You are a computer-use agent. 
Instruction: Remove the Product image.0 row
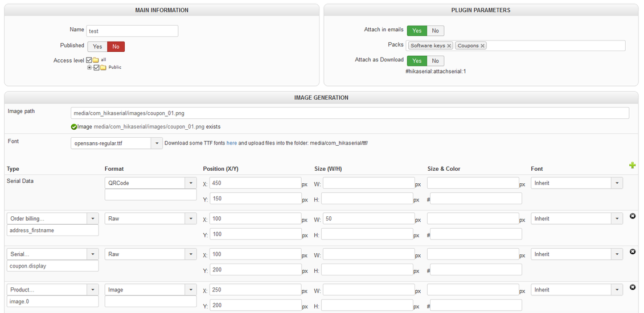[x=633, y=287]
